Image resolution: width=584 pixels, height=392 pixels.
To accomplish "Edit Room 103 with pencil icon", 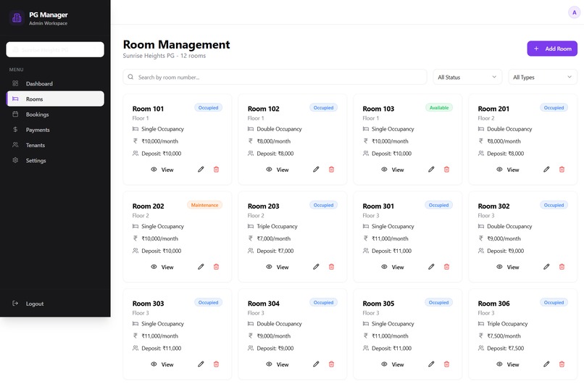I will click(431, 169).
